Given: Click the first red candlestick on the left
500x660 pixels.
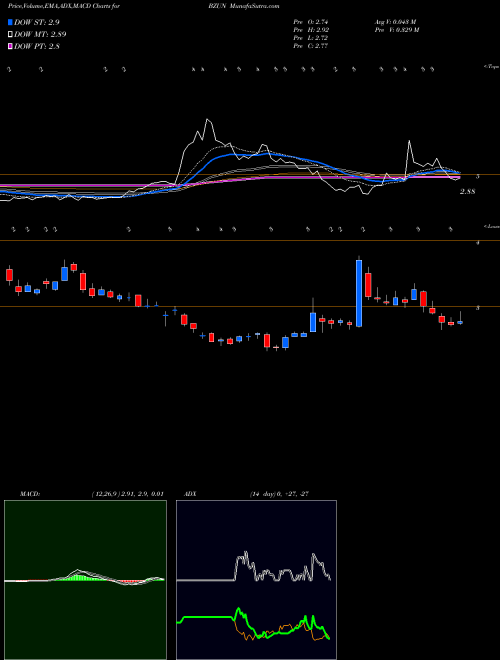Looking at the screenshot, I should click(x=9, y=274).
